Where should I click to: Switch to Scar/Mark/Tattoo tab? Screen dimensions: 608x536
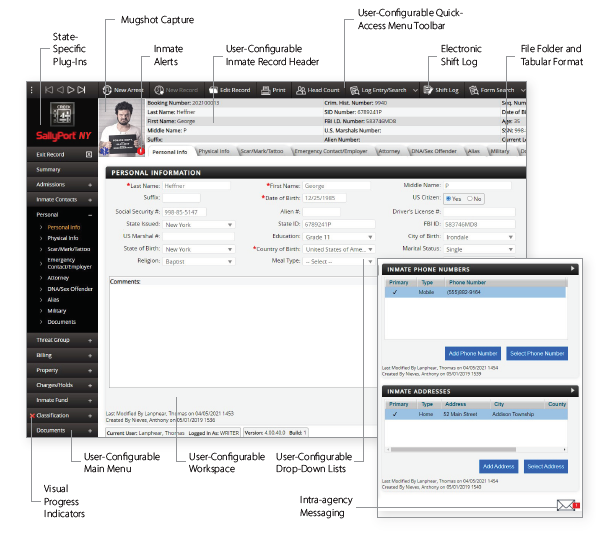(x=262, y=151)
